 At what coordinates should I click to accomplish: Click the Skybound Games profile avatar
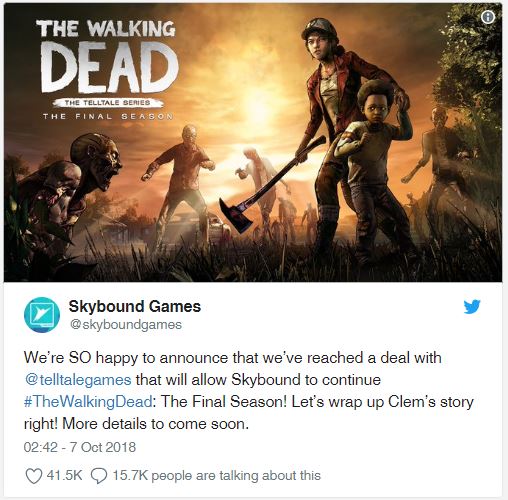click(x=42, y=315)
